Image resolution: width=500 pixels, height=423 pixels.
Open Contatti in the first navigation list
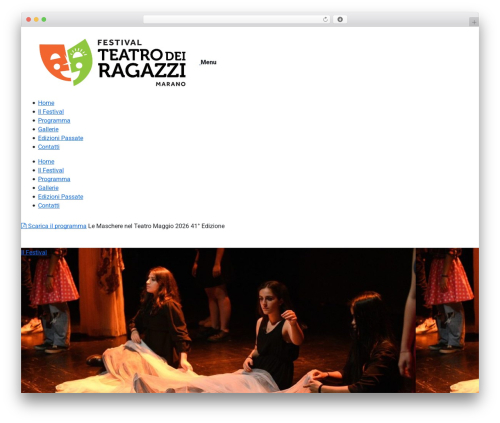click(x=49, y=147)
